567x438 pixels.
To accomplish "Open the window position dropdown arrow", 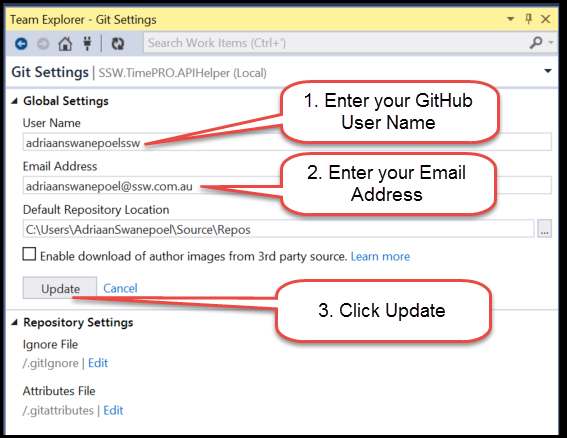I will (511, 19).
